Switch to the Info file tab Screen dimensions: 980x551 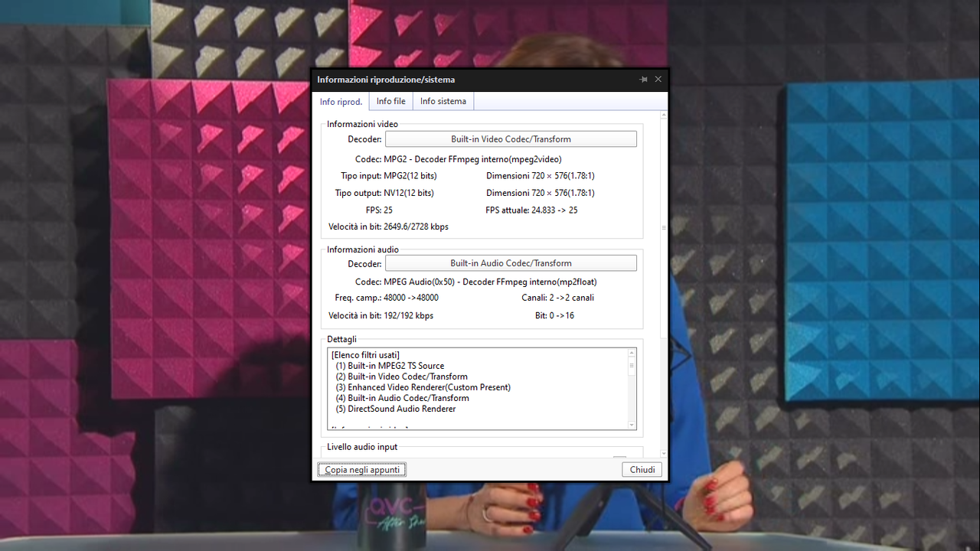390,100
